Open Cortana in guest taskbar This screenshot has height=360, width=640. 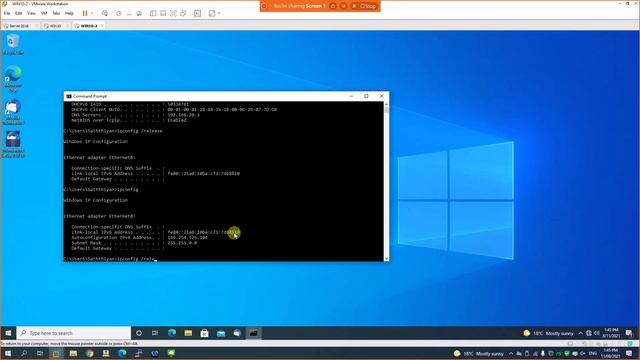click(139, 333)
